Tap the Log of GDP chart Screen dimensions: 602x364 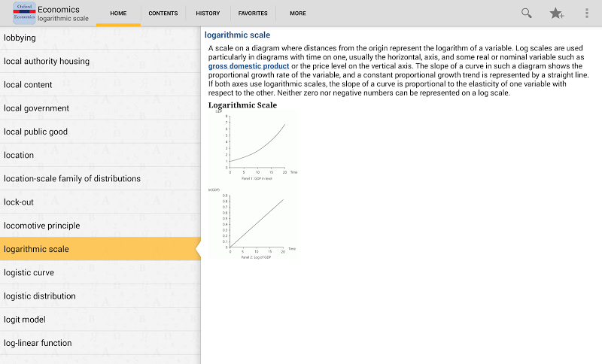[254, 223]
